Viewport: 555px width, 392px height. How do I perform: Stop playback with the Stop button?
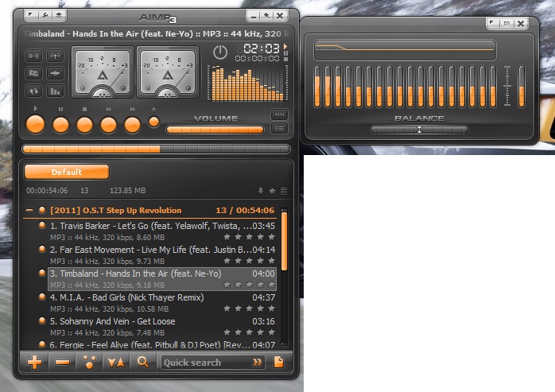(x=84, y=125)
